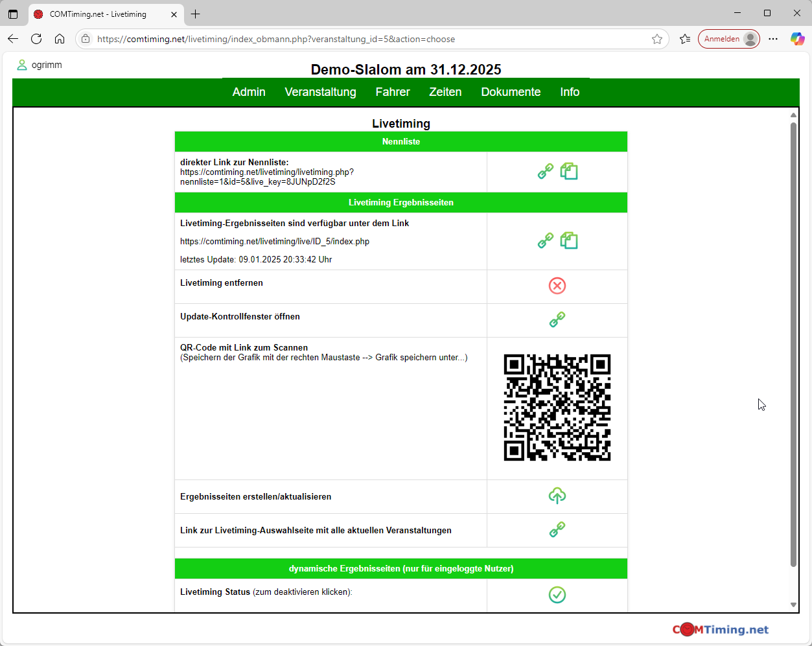Click the QR-Code mit Link zum Scannen label
This screenshot has width=812, height=646.
(244, 347)
